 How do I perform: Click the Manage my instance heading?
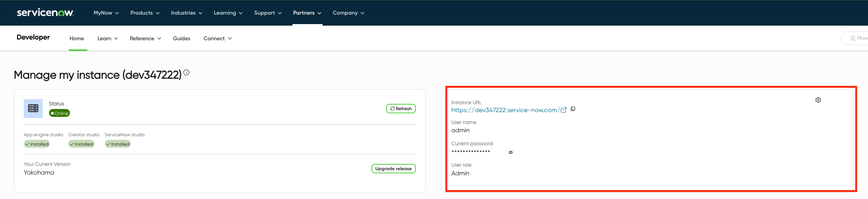pos(98,75)
